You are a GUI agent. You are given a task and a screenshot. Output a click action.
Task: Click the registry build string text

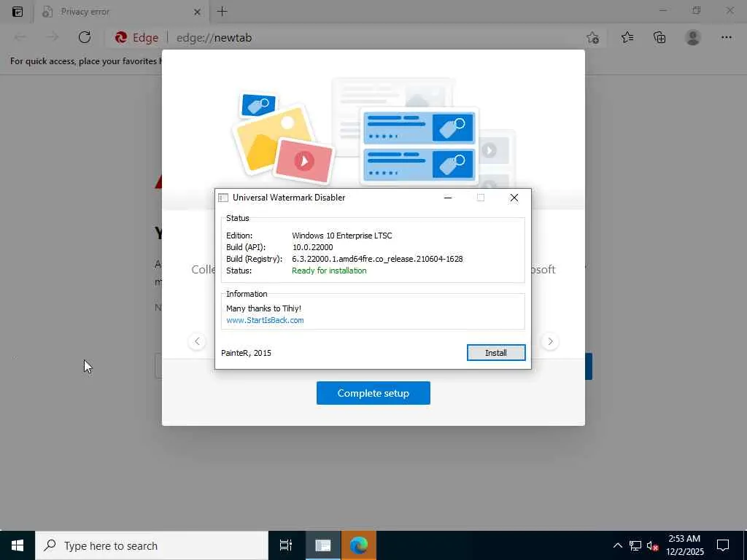pyautogui.click(x=377, y=259)
